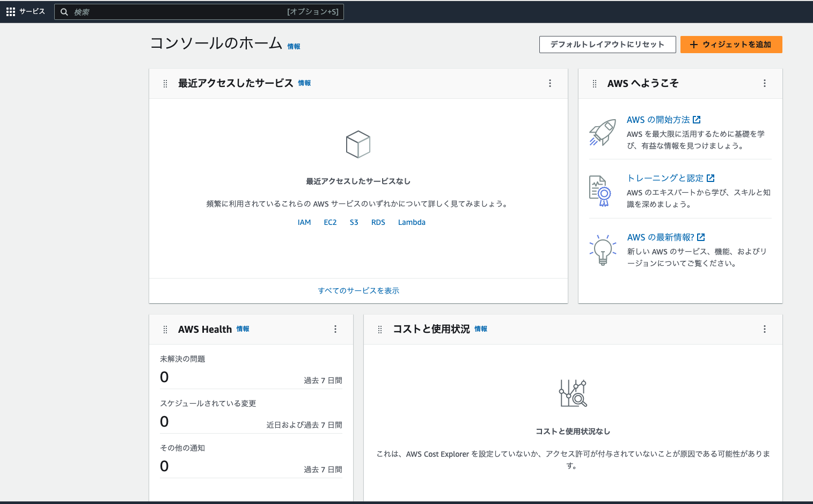Grab drag handle of 最近アクセスしたサービス widget
This screenshot has width=813, height=504.
pos(165,84)
